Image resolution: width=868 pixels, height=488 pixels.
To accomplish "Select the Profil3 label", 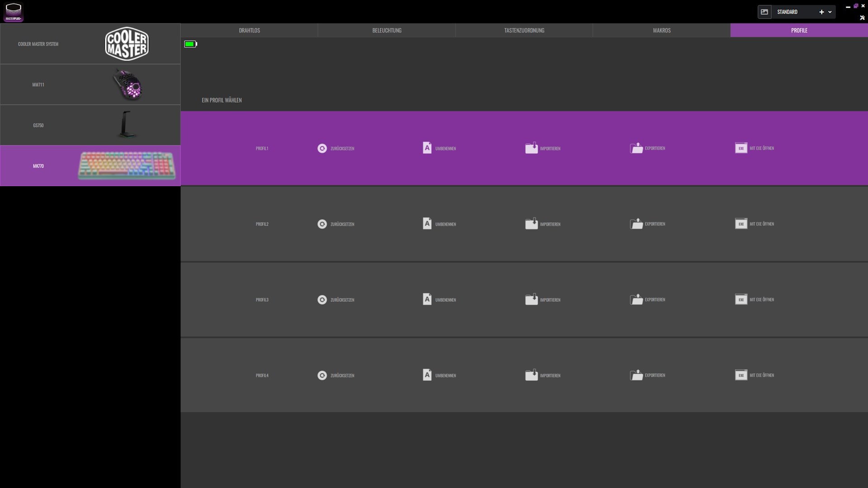I will [x=262, y=300].
